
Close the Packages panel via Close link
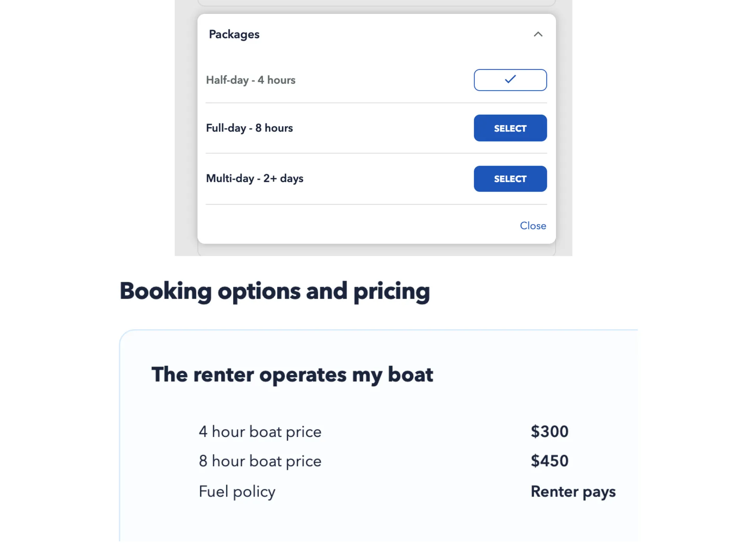coord(533,226)
